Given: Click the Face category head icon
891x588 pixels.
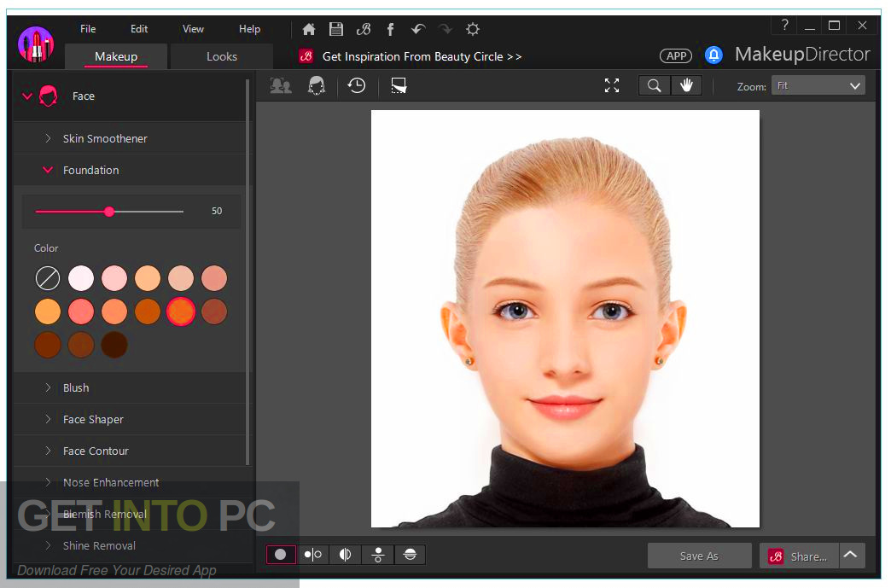Looking at the screenshot, I should point(49,96).
